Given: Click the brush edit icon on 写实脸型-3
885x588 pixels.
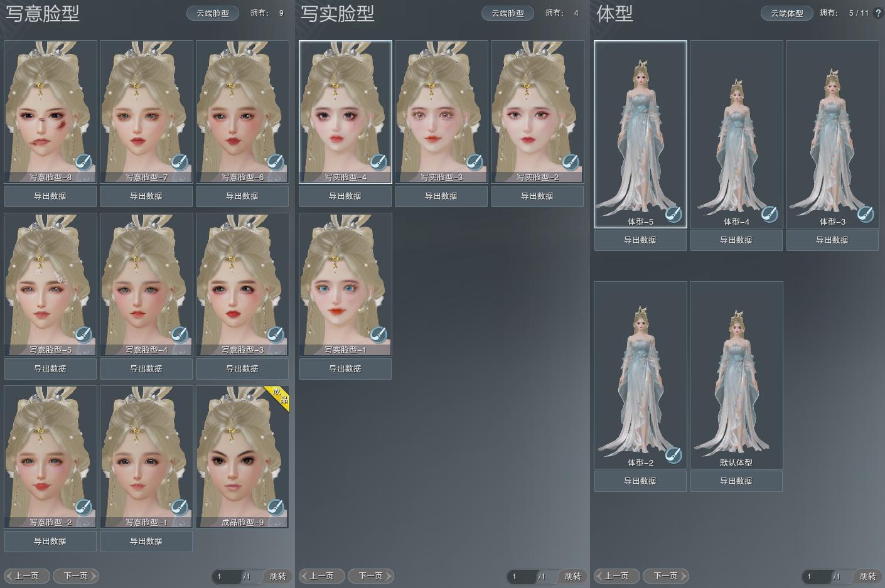Looking at the screenshot, I should click(475, 163).
